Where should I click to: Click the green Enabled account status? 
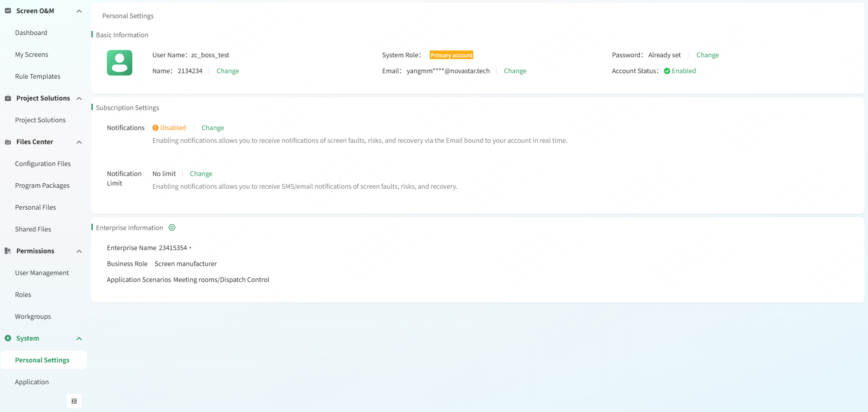click(680, 71)
